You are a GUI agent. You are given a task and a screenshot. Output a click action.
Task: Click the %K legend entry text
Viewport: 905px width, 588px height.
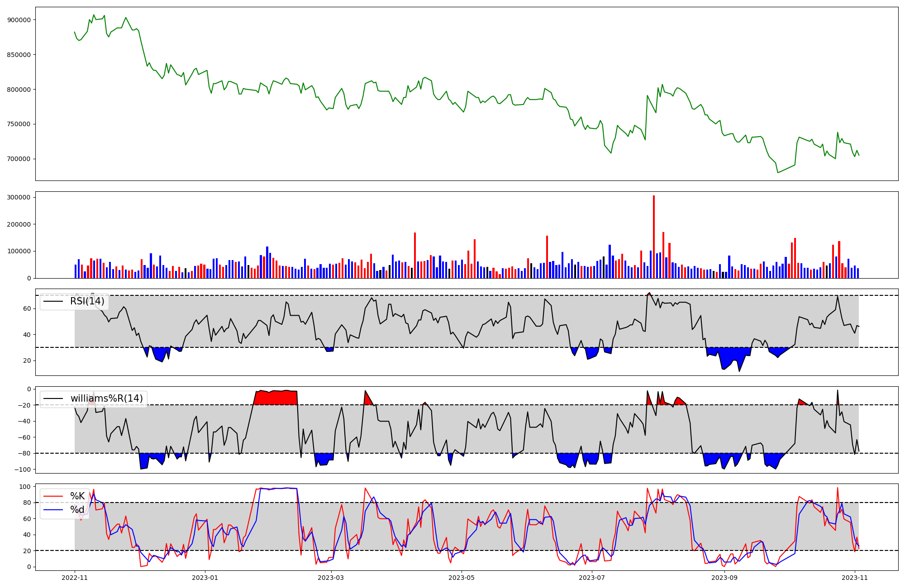(x=77, y=496)
